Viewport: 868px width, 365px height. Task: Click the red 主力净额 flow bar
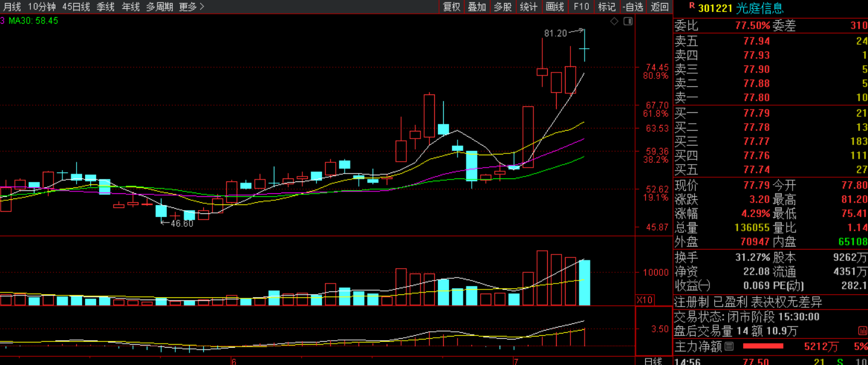(x=763, y=346)
